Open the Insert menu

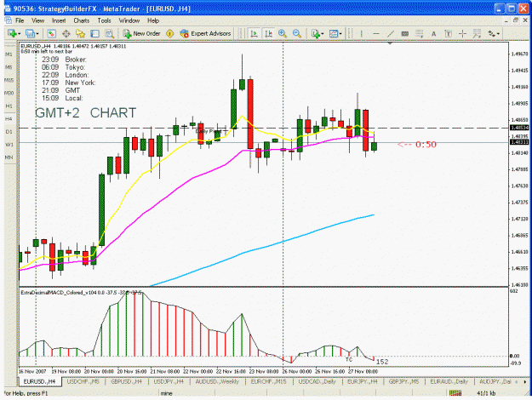click(x=59, y=20)
